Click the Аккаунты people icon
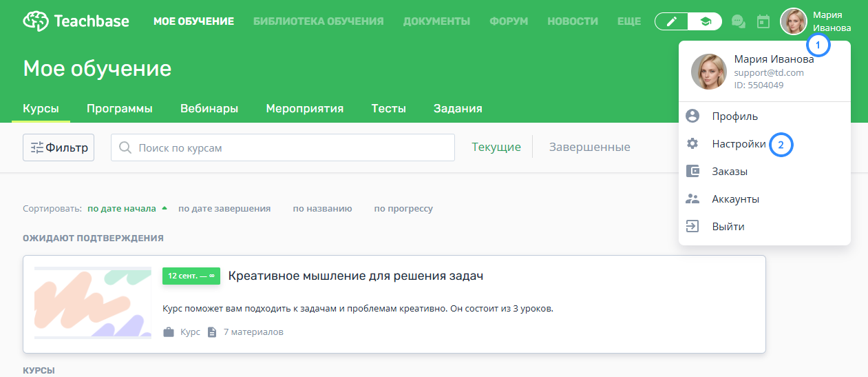Screen dimensions: 868x377 pos(692,198)
